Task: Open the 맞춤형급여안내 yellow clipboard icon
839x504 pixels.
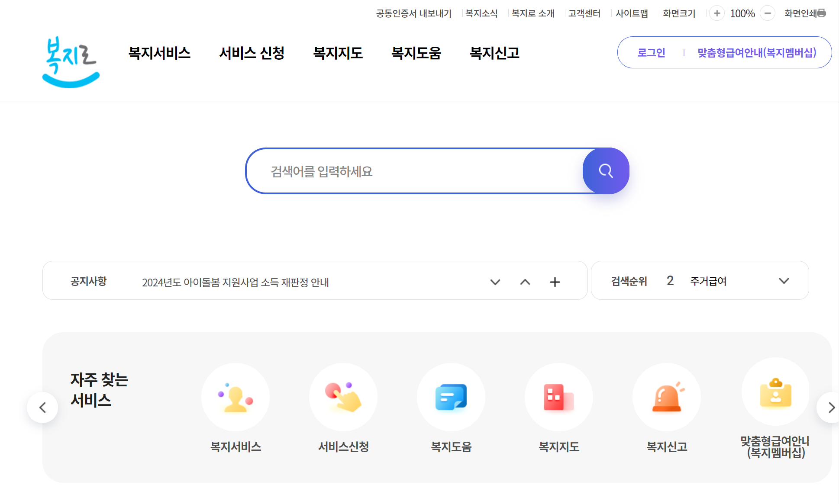Action: (x=775, y=392)
